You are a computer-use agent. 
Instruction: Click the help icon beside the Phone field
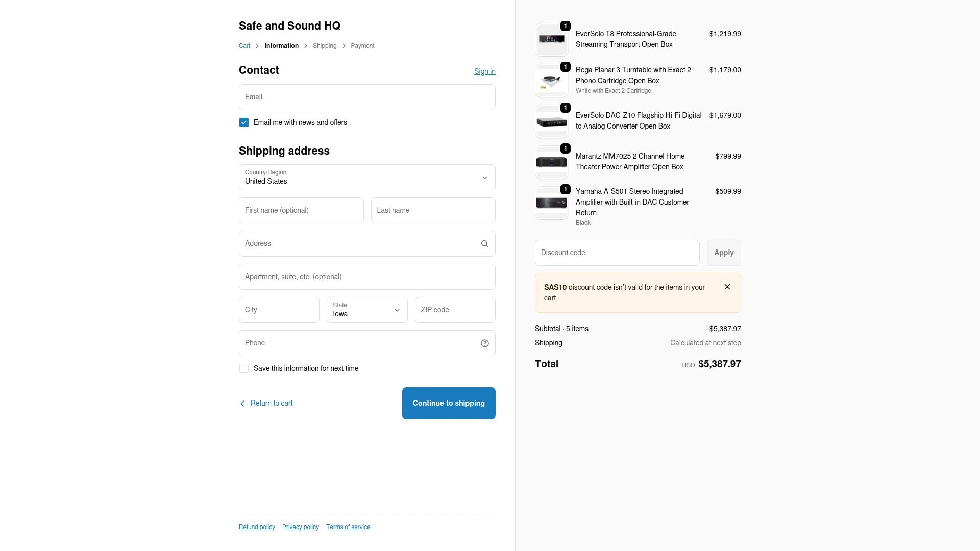tap(484, 343)
